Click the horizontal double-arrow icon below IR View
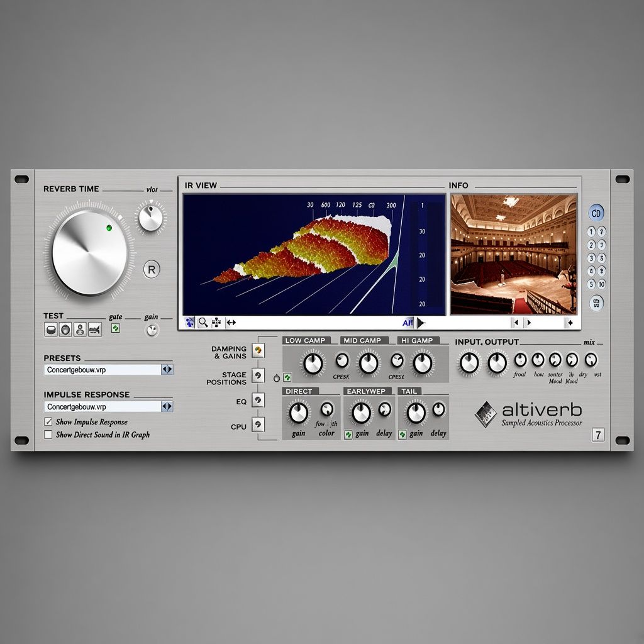The height and width of the screenshot is (644, 644). tap(231, 323)
